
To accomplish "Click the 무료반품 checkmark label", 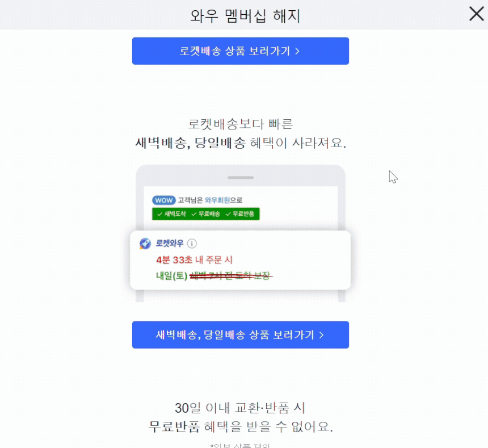I will (x=240, y=214).
